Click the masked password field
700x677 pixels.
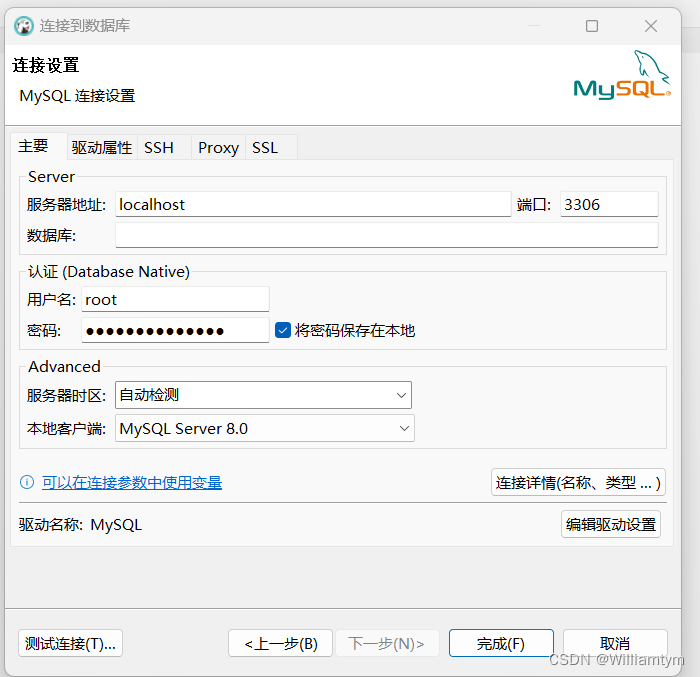pyautogui.click(x=175, y=330)
